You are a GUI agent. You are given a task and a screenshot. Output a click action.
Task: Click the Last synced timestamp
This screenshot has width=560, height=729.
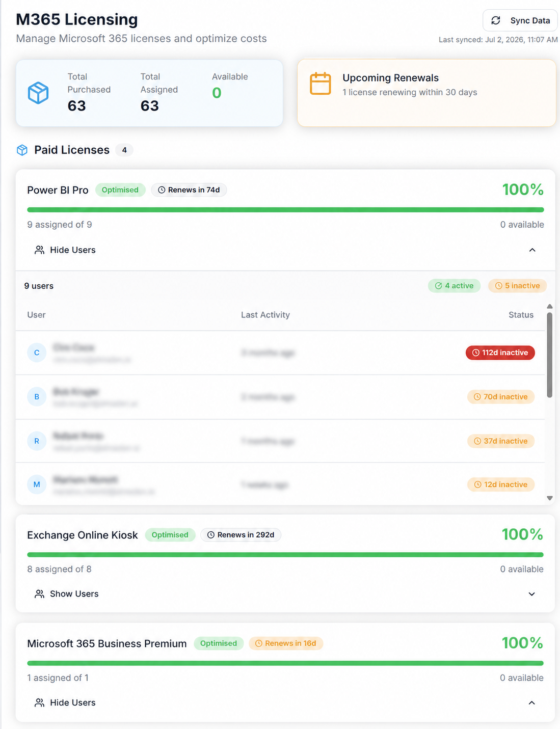(x=498, y=40)
